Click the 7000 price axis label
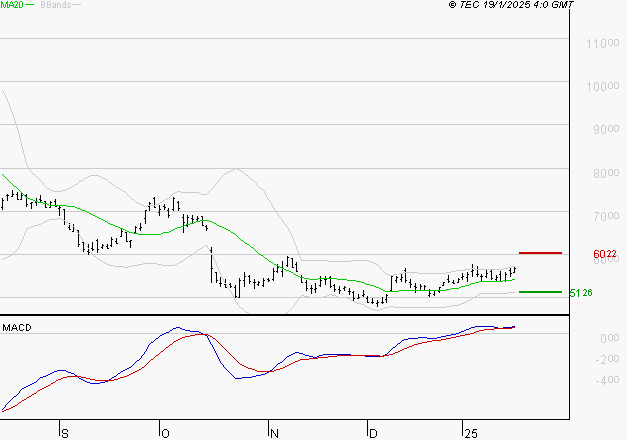Image resolution: width=627 pixels, height=440 pixels. pos(602,216)
